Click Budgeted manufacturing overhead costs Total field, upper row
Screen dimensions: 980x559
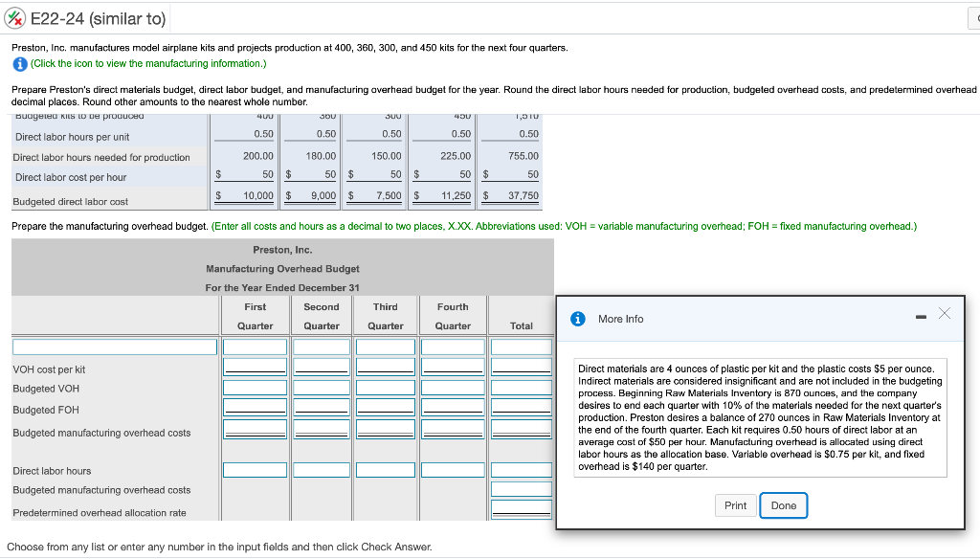coord(522,429)
